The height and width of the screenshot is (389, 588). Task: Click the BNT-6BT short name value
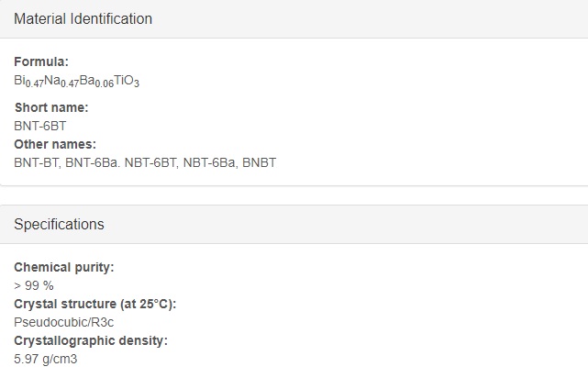pos(40,126)
